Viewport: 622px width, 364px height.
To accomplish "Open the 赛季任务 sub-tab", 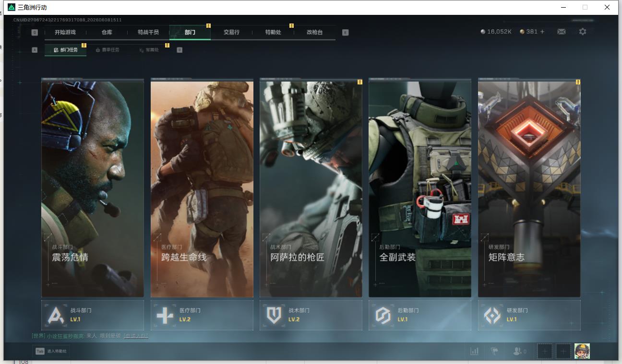I will pos(108,50).
